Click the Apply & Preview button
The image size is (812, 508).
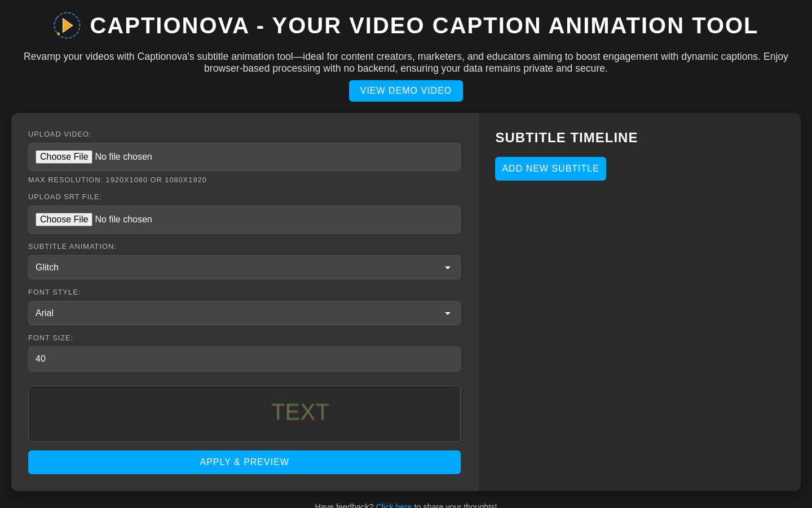pyautogui.click(x=244, y=462)
